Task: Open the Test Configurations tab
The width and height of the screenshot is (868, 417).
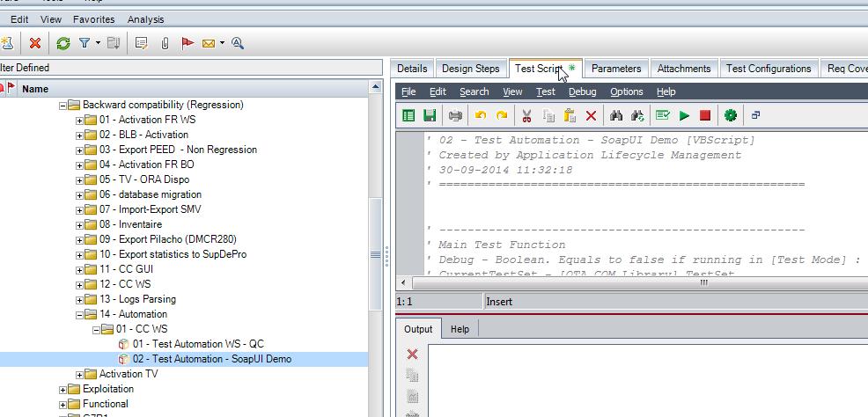Action: (x=769, y=69)
